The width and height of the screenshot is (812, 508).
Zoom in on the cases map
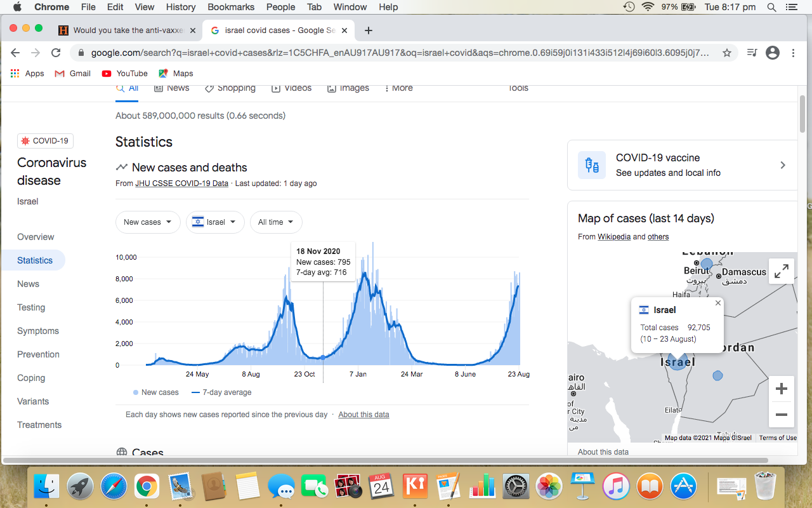[x=782, y=389]
